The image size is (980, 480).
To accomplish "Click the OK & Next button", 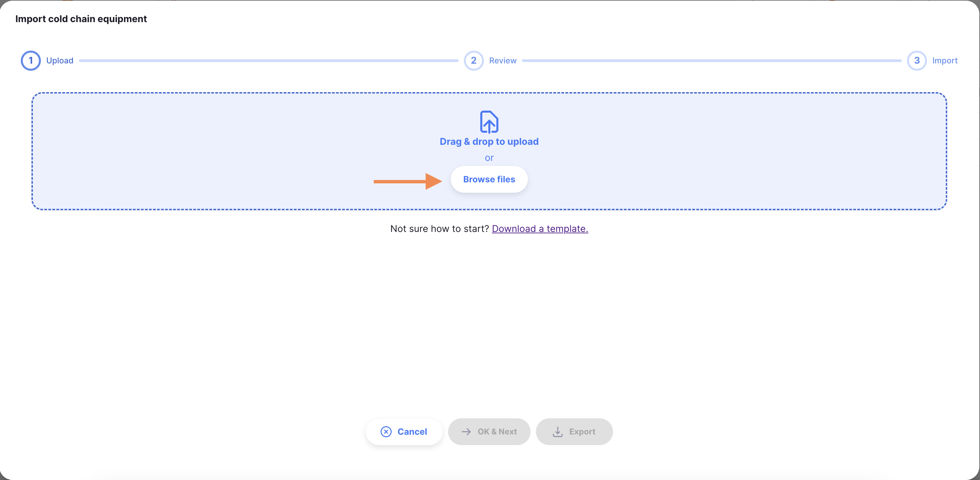I will pyautogui.click(x=489, y=432).
